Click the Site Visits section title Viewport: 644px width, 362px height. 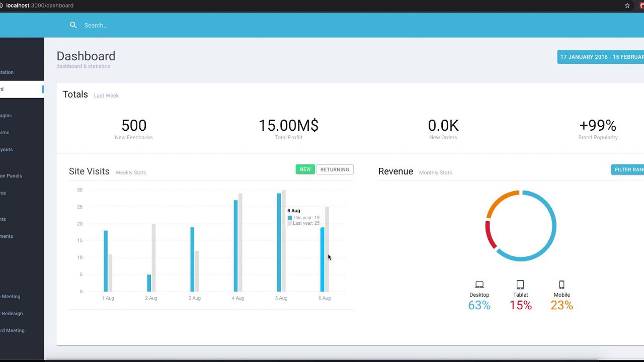tap(89, 171)
